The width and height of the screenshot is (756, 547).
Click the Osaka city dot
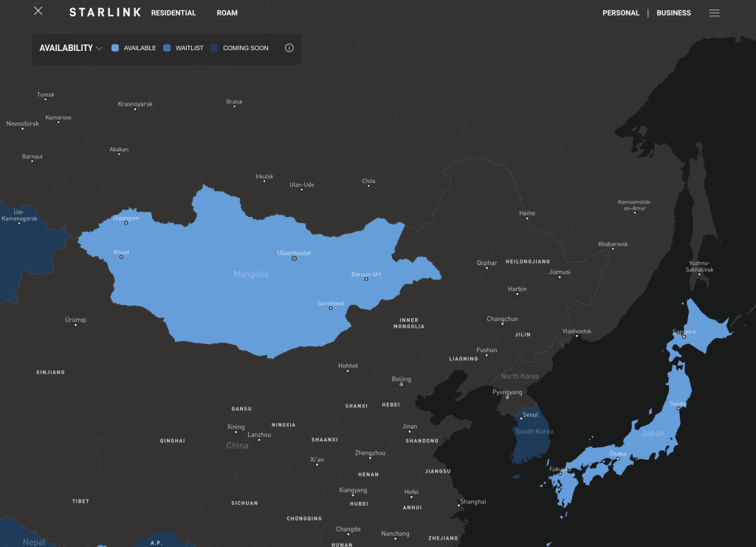618,459
